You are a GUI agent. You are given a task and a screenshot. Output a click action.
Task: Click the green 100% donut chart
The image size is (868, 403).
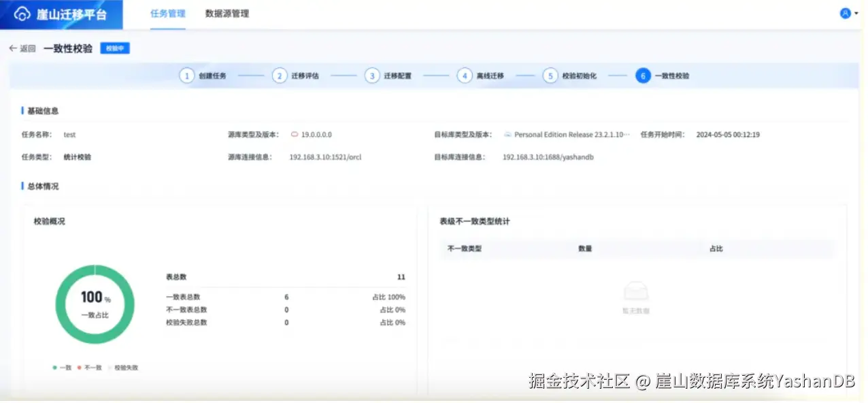95,304
